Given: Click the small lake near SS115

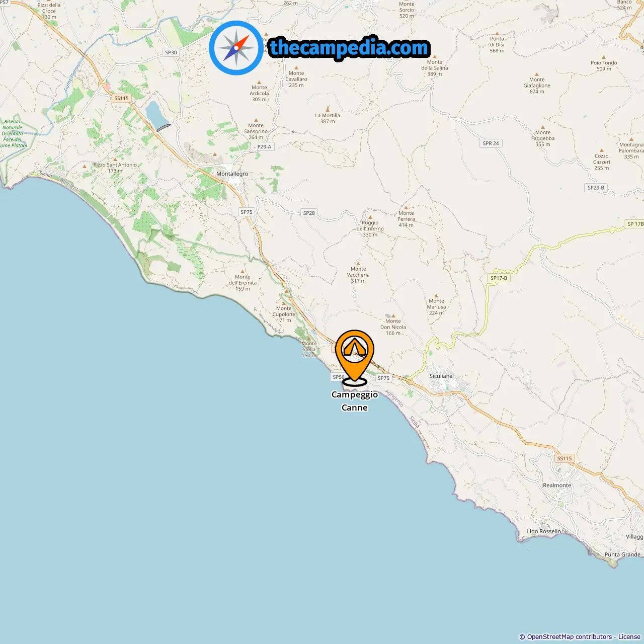Looking at the screenshot, I should point(157,116).
